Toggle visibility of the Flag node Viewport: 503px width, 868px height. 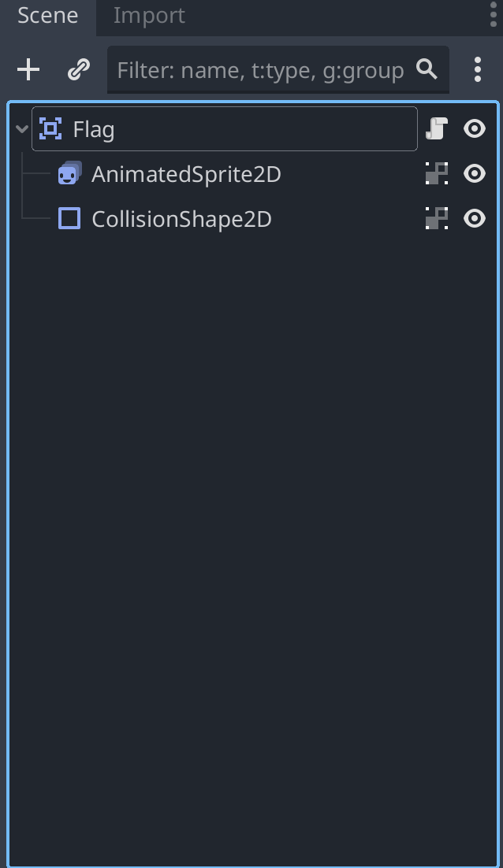coord(474,128)
